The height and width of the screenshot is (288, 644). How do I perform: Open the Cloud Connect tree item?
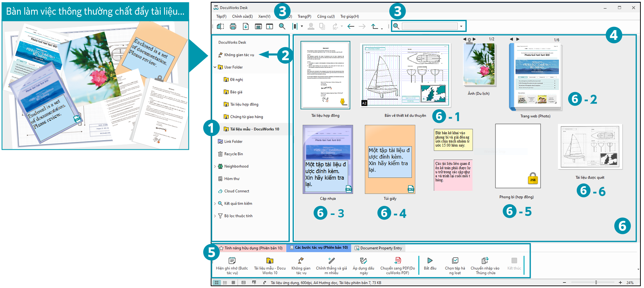236,191
